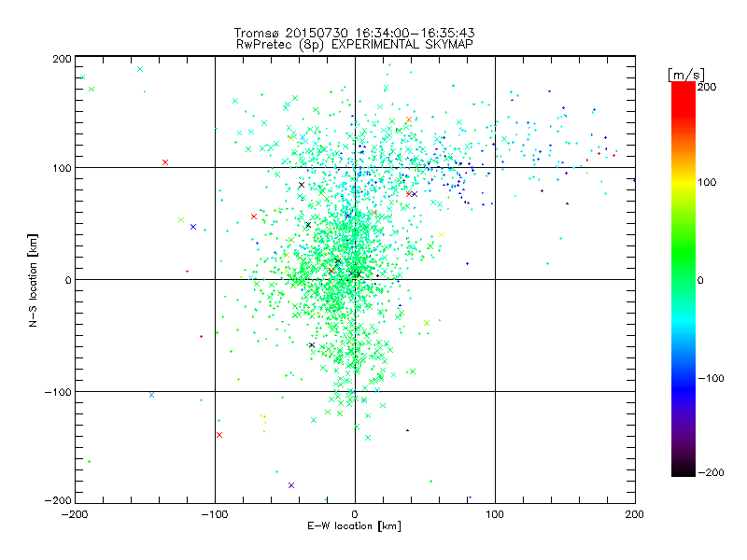Click the colorbar label '200' at top
The image size is (747, 560).
pyautogui.click(x=707, y=87)
